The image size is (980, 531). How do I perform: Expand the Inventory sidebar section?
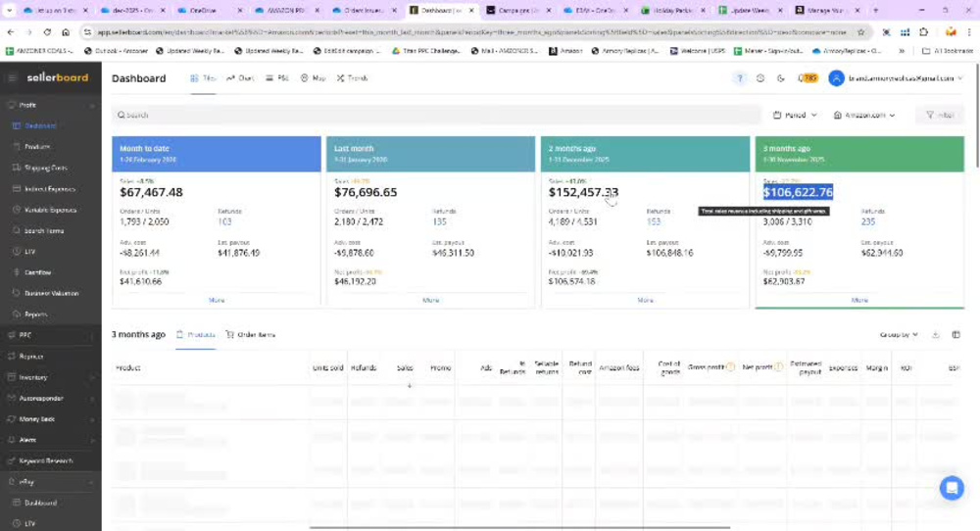[92, 377]
